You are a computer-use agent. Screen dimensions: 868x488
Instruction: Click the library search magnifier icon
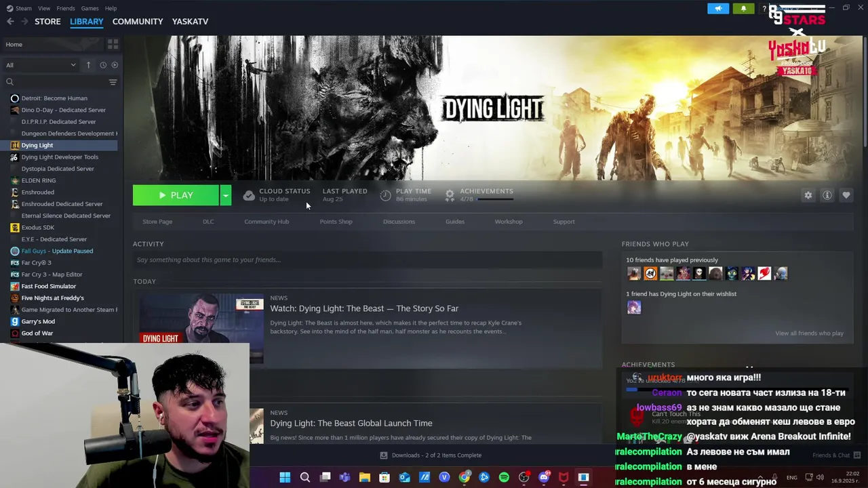coord(9,82)
